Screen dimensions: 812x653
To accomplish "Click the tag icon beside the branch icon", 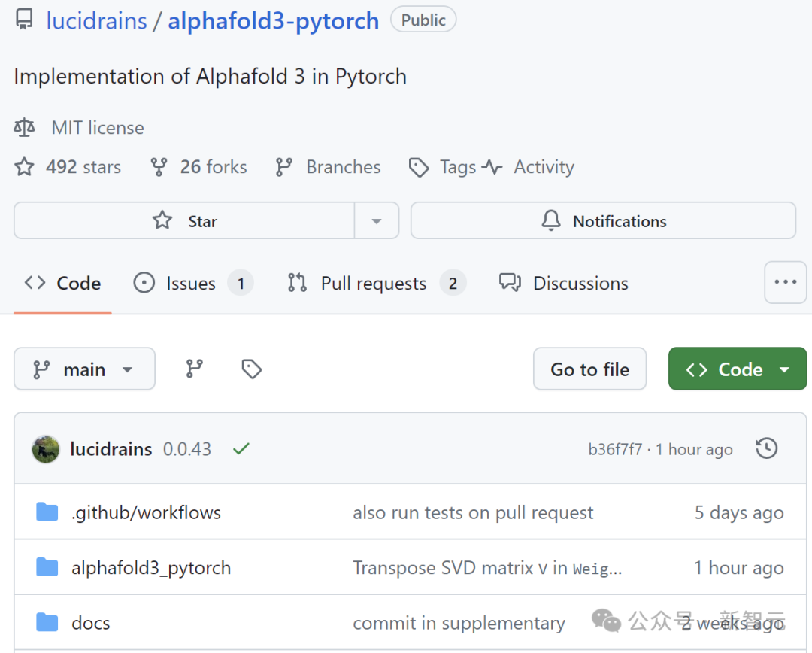I will pyautogui.click(x=251, y=369).
